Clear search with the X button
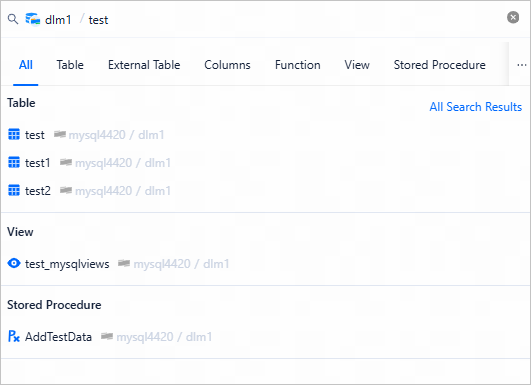The height and width of the screenshot is (385, 531). [513, 17]
